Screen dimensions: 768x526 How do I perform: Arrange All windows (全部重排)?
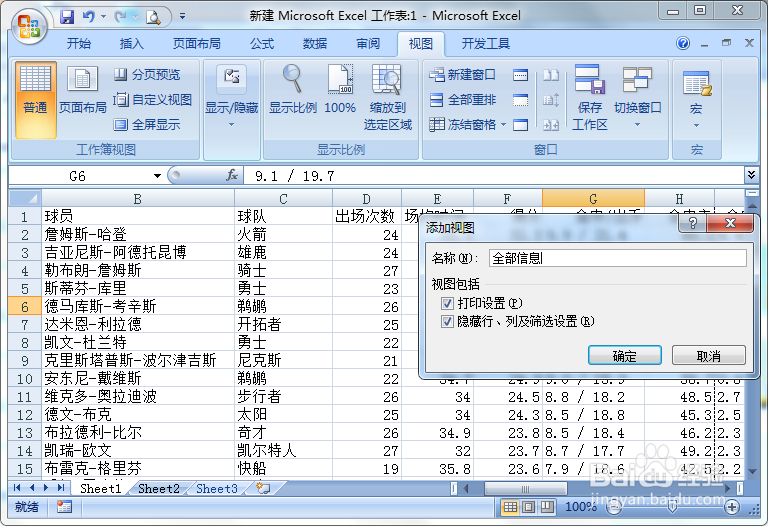point(462,99)
